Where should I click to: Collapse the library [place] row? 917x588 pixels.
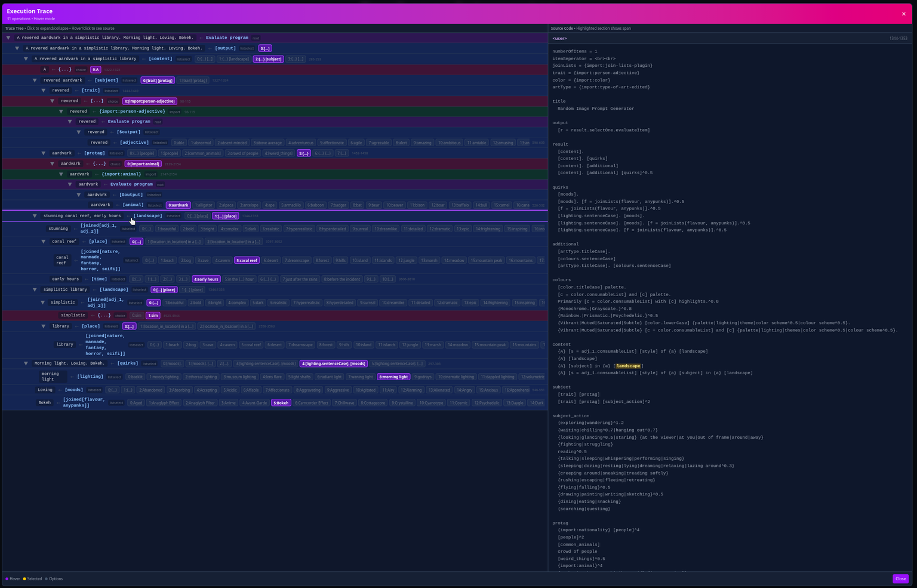(44, 327)
